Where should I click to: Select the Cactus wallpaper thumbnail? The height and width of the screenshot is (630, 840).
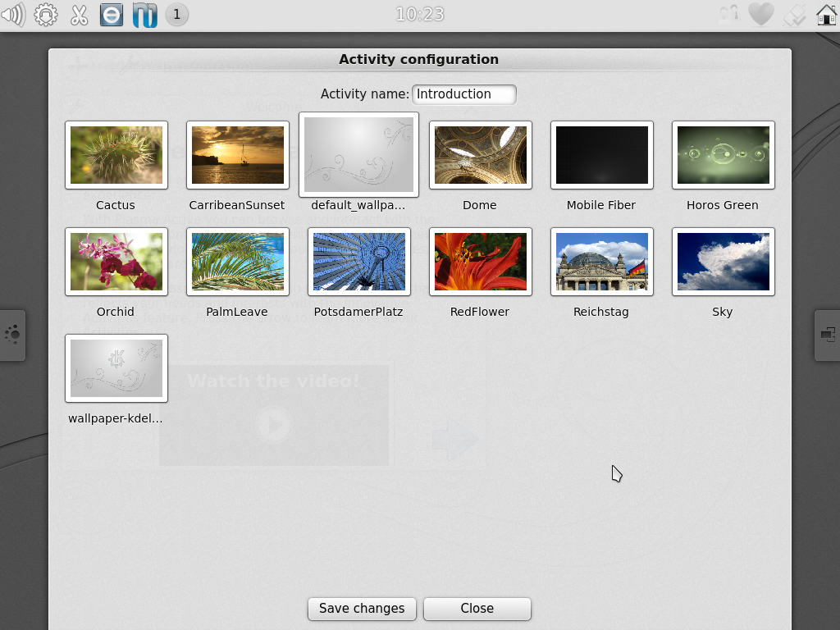click(x=116, y=155)
